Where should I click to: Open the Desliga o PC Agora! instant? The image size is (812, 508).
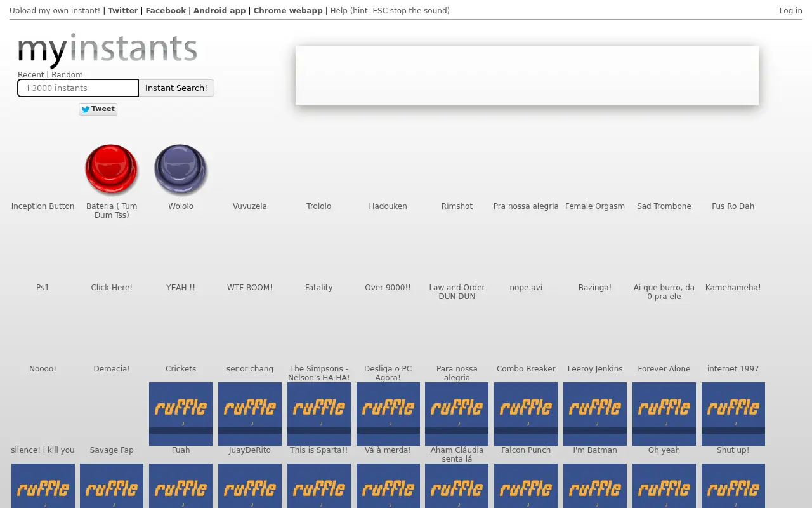coord(388,373)
